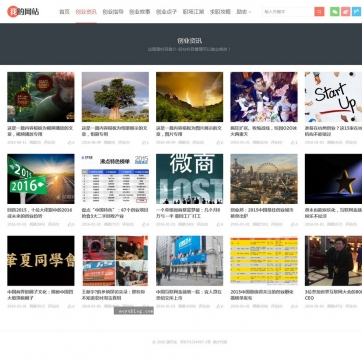This screenshot has width=362, height=362.
Task: Click the red search magnifier button
Action: click(x=319, y=12)
